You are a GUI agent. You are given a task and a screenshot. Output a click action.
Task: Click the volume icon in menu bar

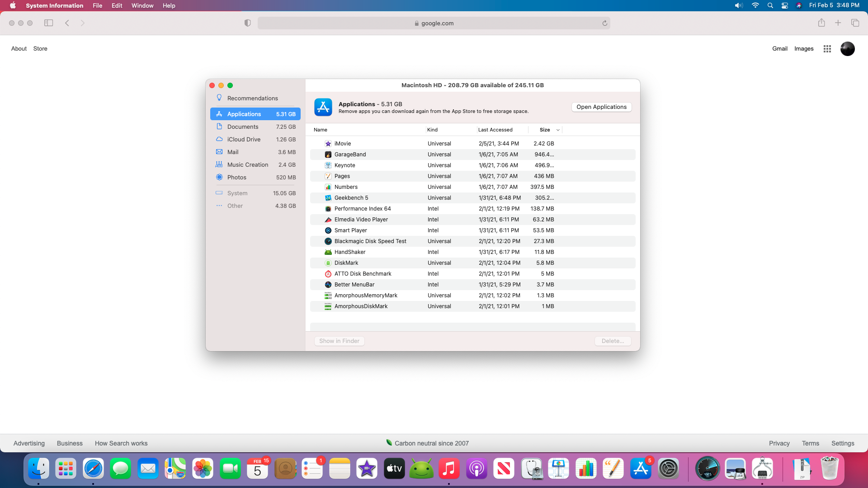coord(739,5)
